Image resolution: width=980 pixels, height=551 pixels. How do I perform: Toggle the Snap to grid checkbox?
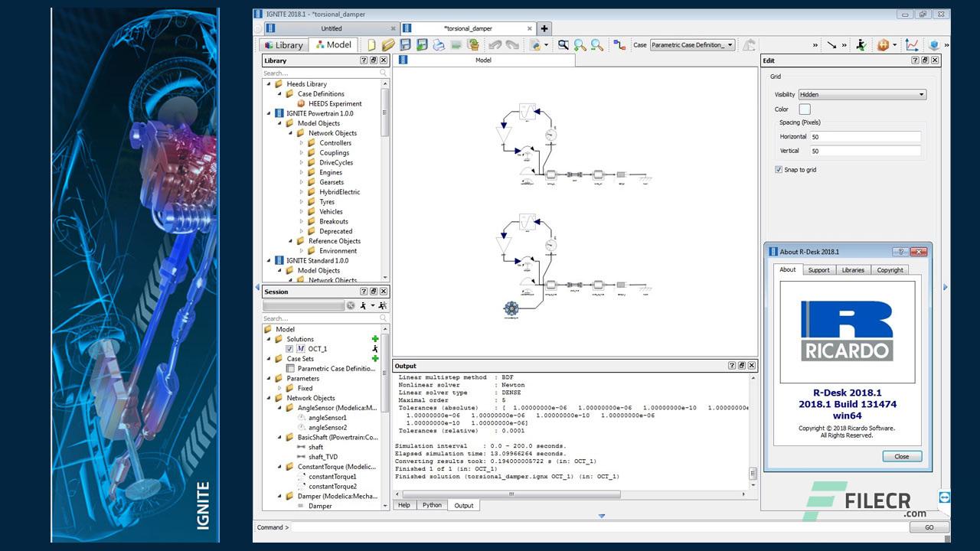779,170
